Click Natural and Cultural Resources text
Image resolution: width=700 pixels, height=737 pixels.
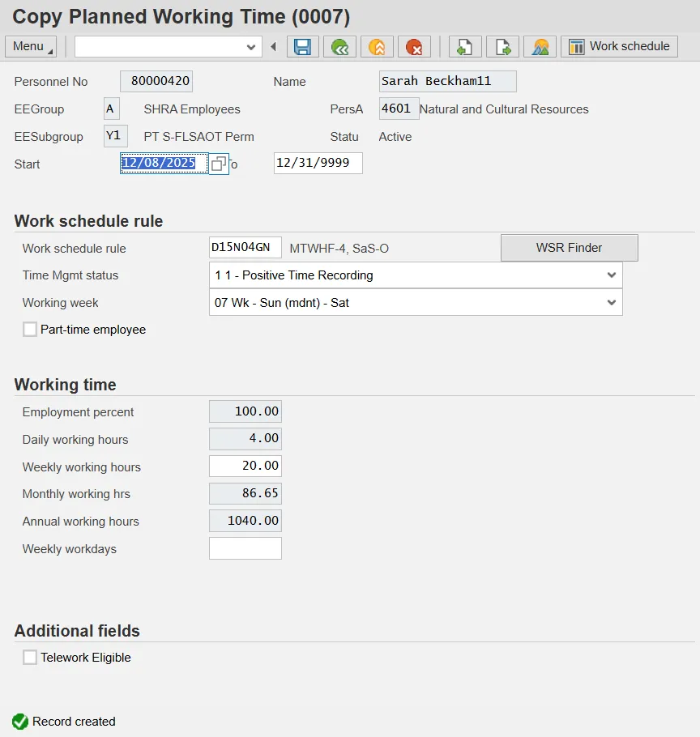pyautogui.click(x=504, y=109)
